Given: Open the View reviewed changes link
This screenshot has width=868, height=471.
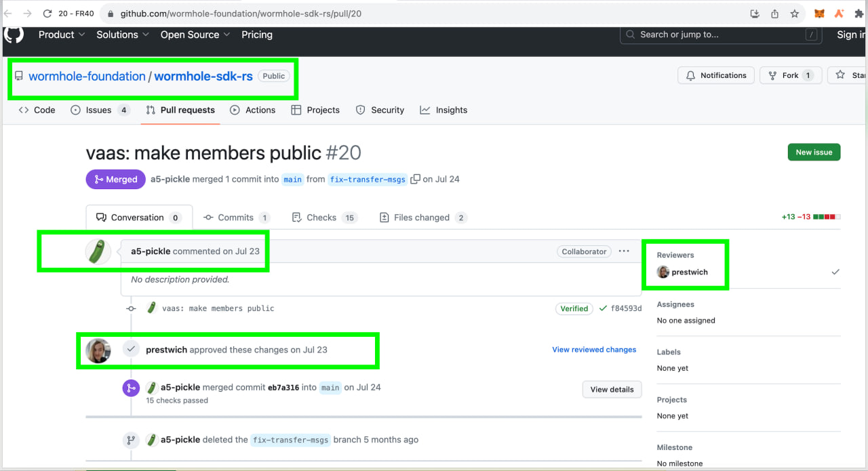Looking at the screenshot, I should pos(594,350).
